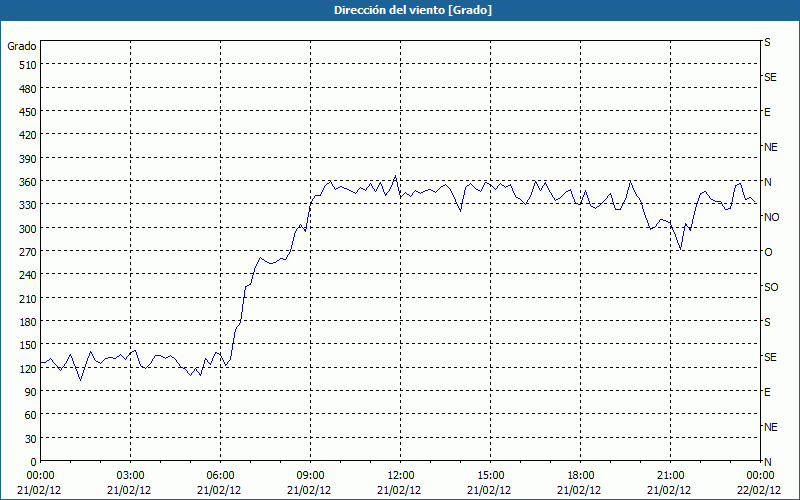Click the '21/02/12' date under 06:00
Screen dimensions: 800x500
pos(219,490)
